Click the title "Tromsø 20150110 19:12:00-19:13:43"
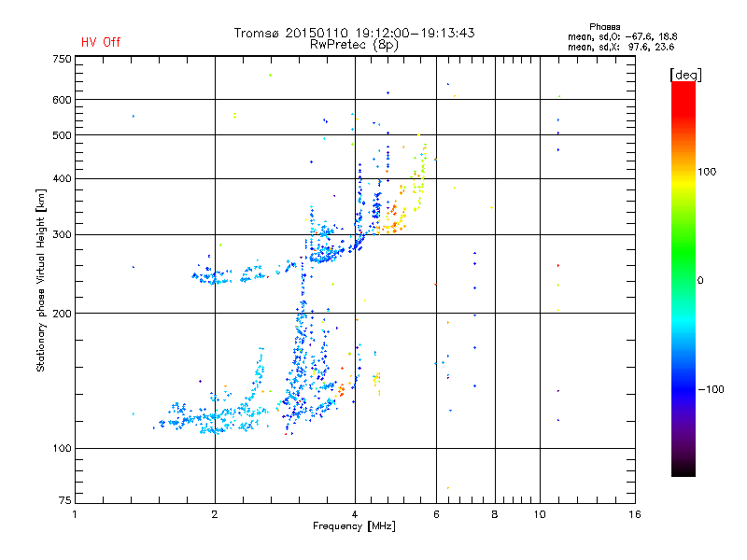The width and height of the screenshot is (747, 560). click(x=354, y=33)
